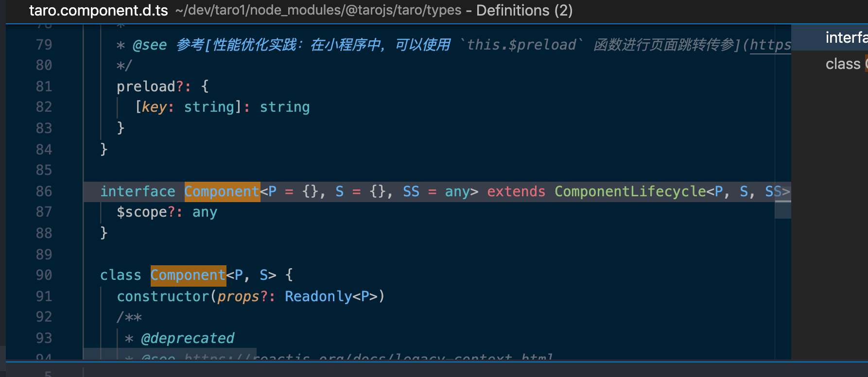868x377 pixels.
Task: Click 'Definitions (2)' in peek header
Action: point(524,10)
